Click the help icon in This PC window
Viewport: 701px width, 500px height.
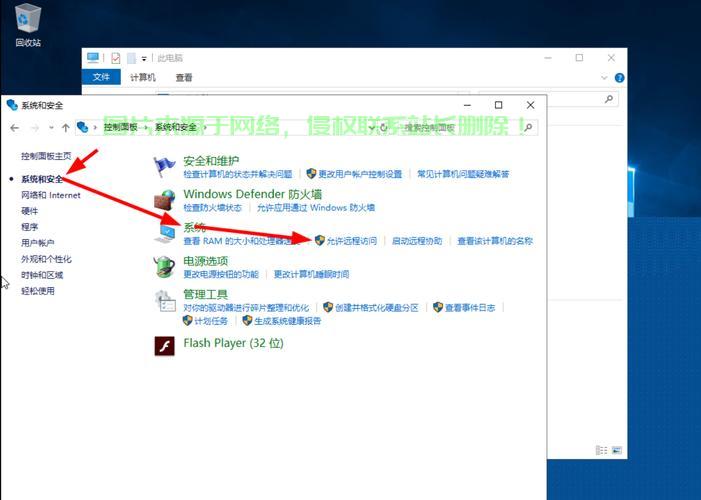(619, 78)
